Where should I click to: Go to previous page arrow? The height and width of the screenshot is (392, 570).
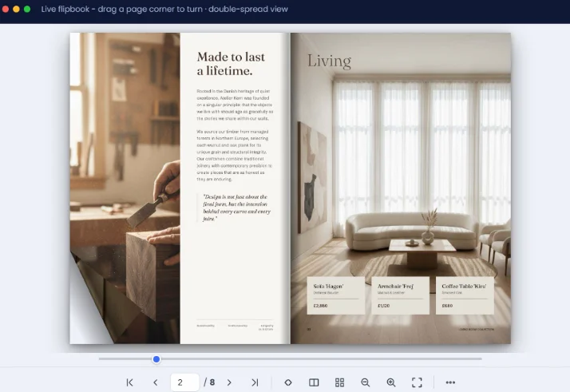click(x=155, y=382)
